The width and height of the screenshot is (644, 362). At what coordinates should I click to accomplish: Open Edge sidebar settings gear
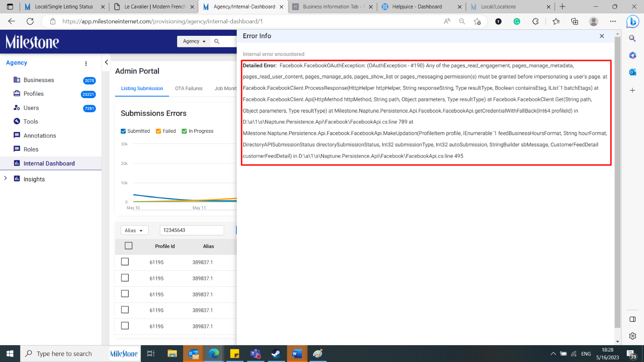pos(632,336)
